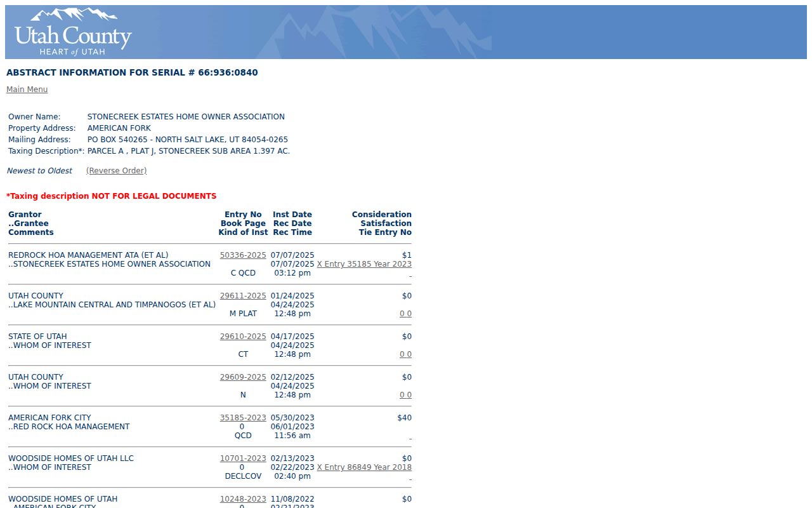812x508 pixels.
Task: Open the Main Menu link
Action: 27,90
